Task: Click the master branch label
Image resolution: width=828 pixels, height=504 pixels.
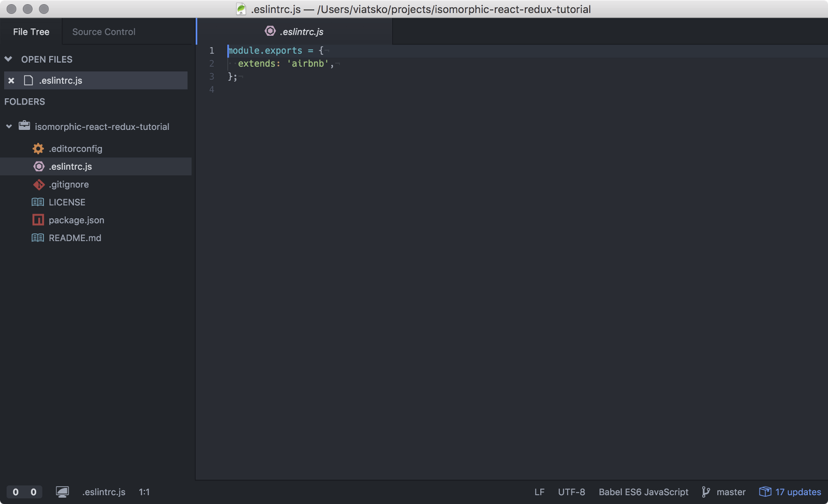Action: tap(731, 492)
